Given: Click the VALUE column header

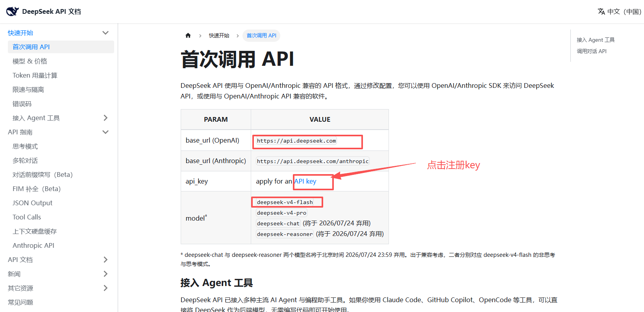Looking at the screenshot, I should point(320,119).
